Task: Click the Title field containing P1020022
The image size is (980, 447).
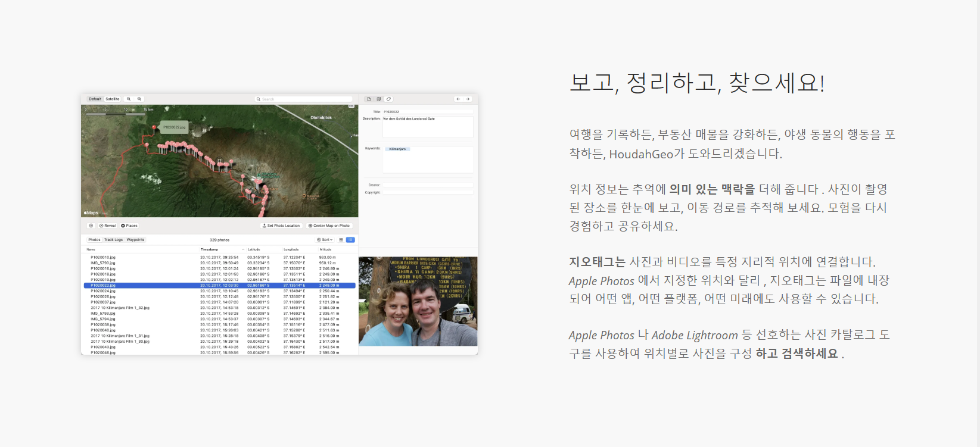Action: pyautogui.click(x=428, y=111)
